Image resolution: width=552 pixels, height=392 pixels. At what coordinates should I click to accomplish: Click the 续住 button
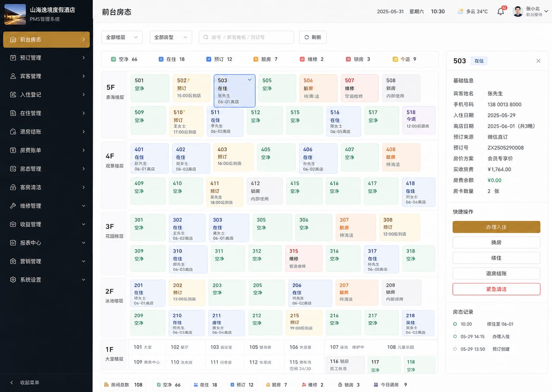pos(496,258)
